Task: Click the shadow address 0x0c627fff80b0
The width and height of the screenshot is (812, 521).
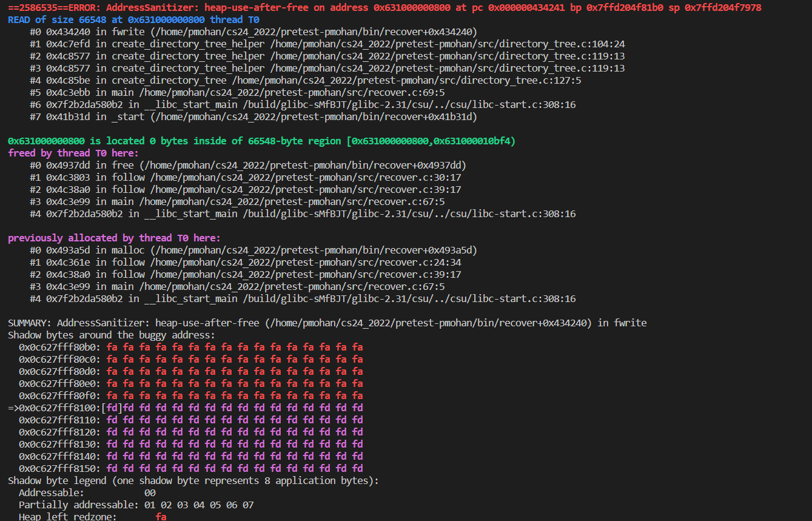Action: [60, 347]
